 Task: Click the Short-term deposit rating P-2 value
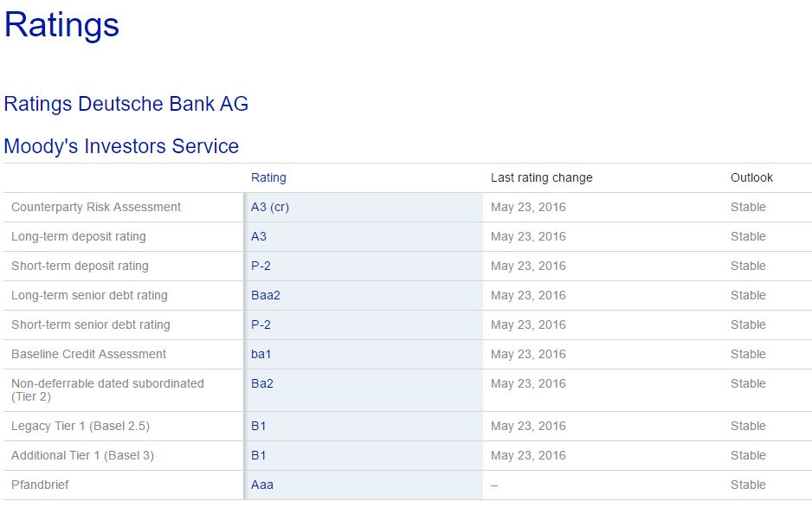click(x=261, y=266)
